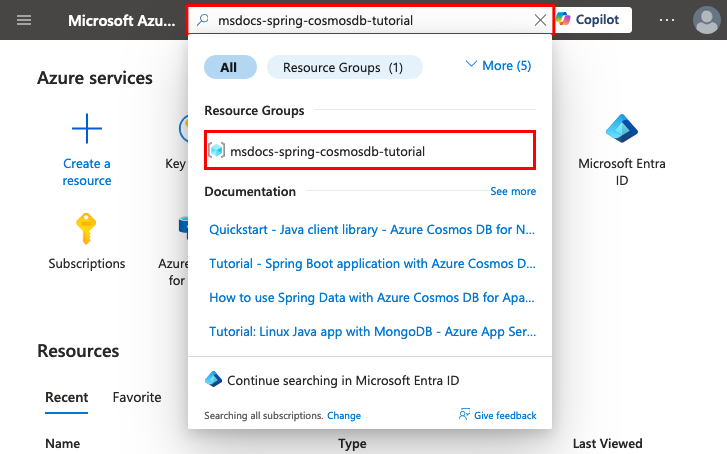The width and height of the screenshot is (727, 454).
Task: Open the hamburger portal menu
Action: tap(24, 20)
